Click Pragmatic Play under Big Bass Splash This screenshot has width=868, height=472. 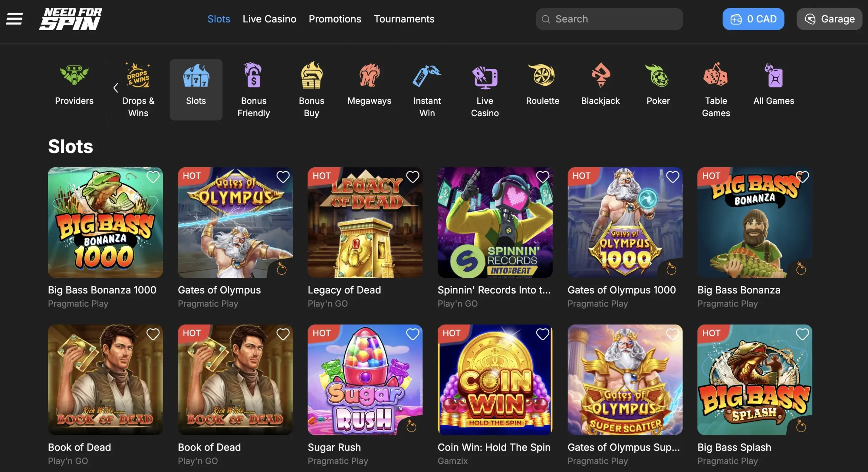727,461
